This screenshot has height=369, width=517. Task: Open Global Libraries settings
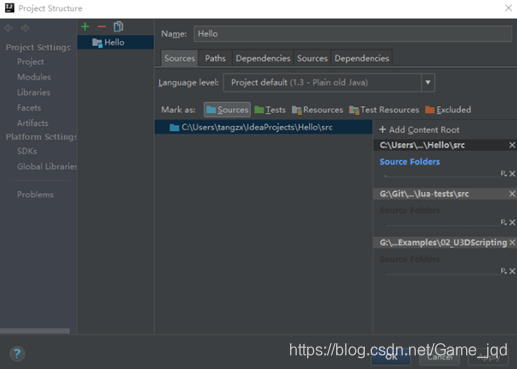pos(47,166)
